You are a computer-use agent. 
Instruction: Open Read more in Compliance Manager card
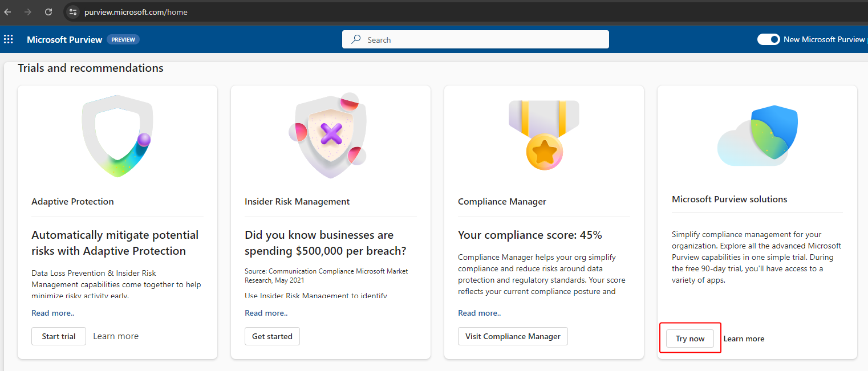(480, 313)
